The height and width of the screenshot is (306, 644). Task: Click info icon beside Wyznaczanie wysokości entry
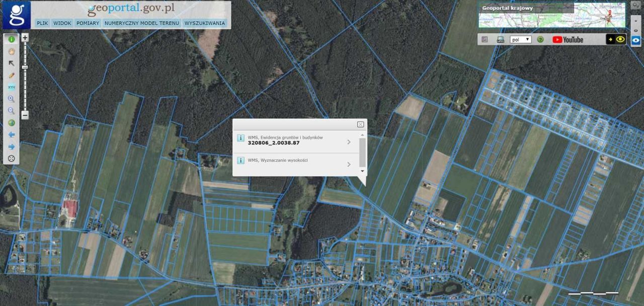tap(240, 161)
